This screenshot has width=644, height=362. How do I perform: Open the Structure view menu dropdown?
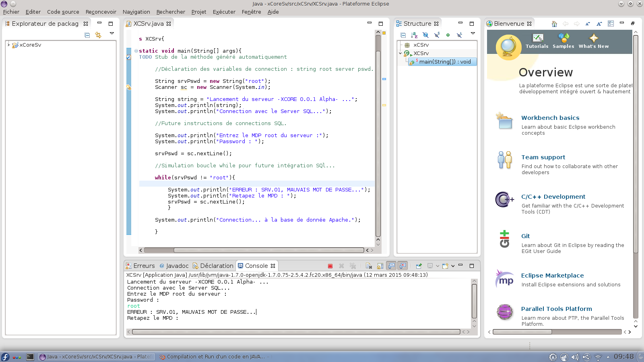point(473,33)
